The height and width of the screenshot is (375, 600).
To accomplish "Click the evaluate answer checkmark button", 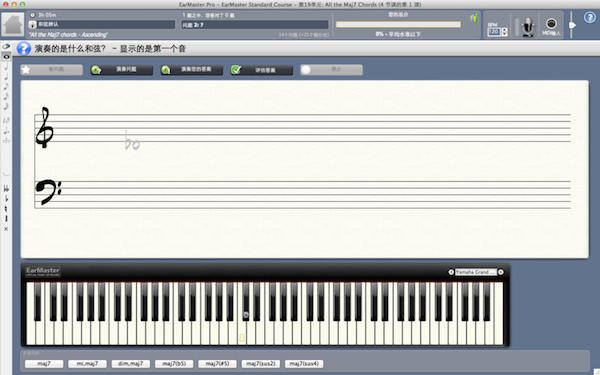I will click(261, 70).
